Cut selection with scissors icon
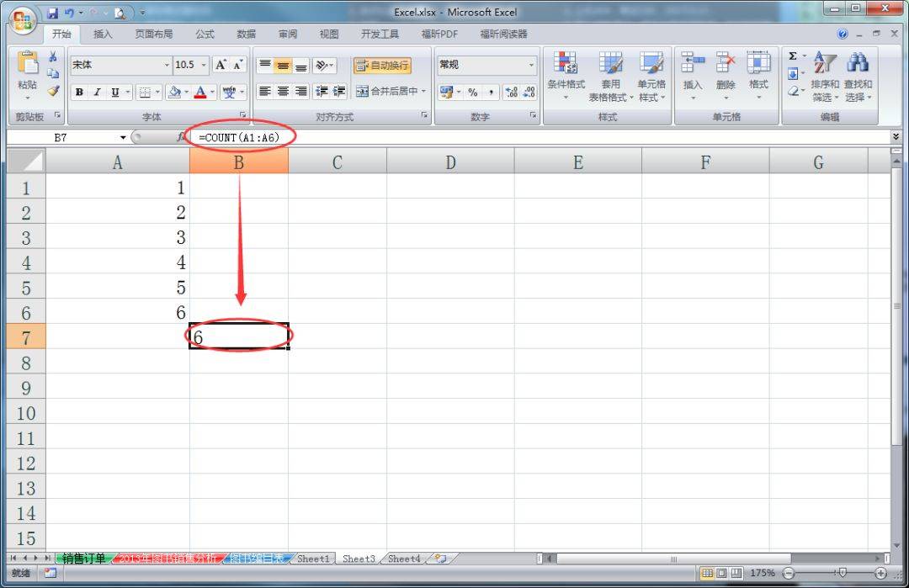The width and height of the screenshot is (909, 588). [53, 56]
